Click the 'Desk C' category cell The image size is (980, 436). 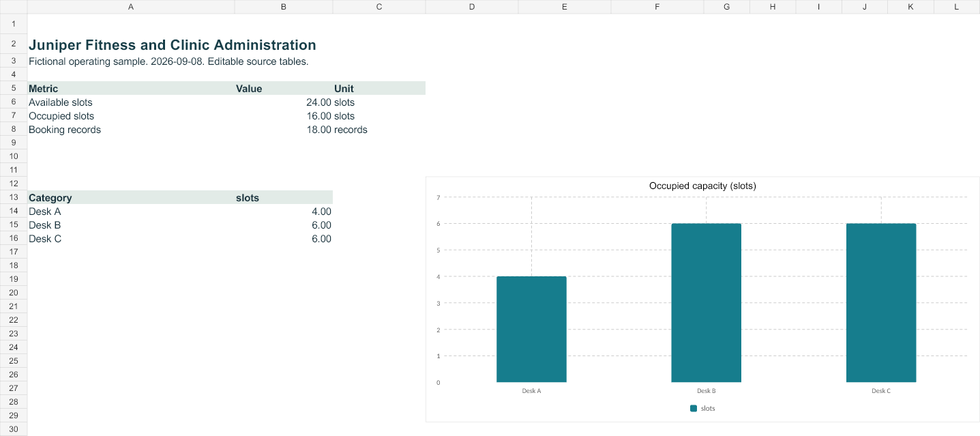pos(131,239)
